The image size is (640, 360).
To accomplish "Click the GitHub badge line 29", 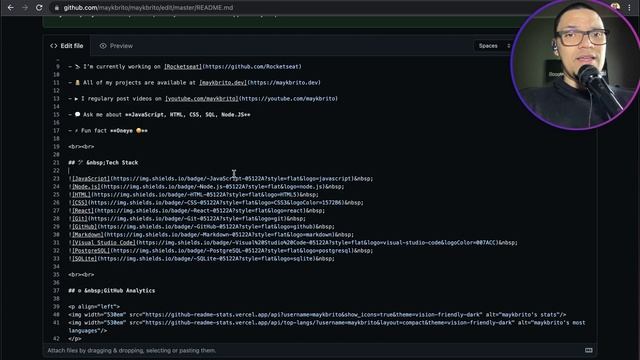I will pos(202,227).
